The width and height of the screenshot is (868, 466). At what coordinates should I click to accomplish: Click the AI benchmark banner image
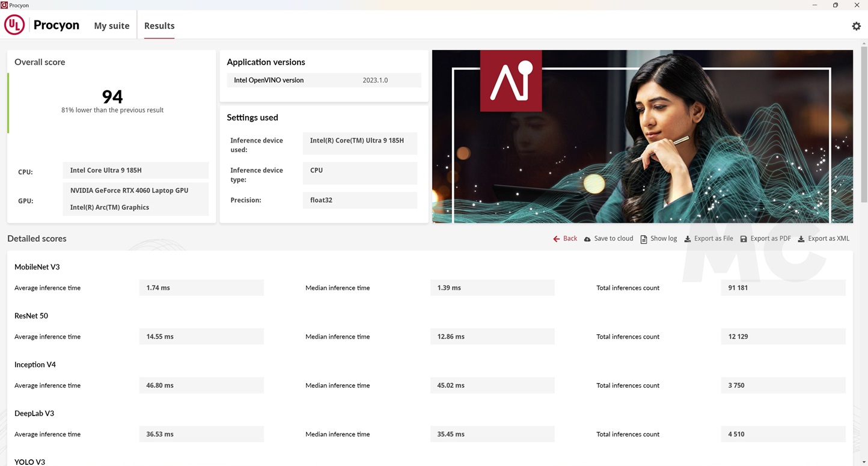[642, 136]
